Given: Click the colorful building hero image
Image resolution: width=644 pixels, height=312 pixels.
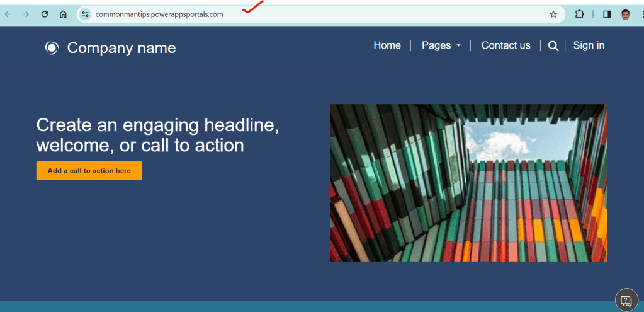Looking at the screenshot, I should (x=468, y=183).
